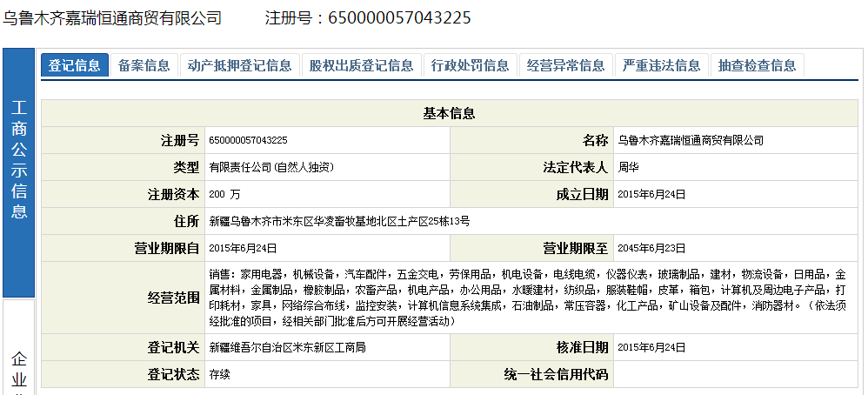View the 行政处罚信息 tab
Image resolution: width=868 pixels, height=395 pixels.
coord(471,65)
